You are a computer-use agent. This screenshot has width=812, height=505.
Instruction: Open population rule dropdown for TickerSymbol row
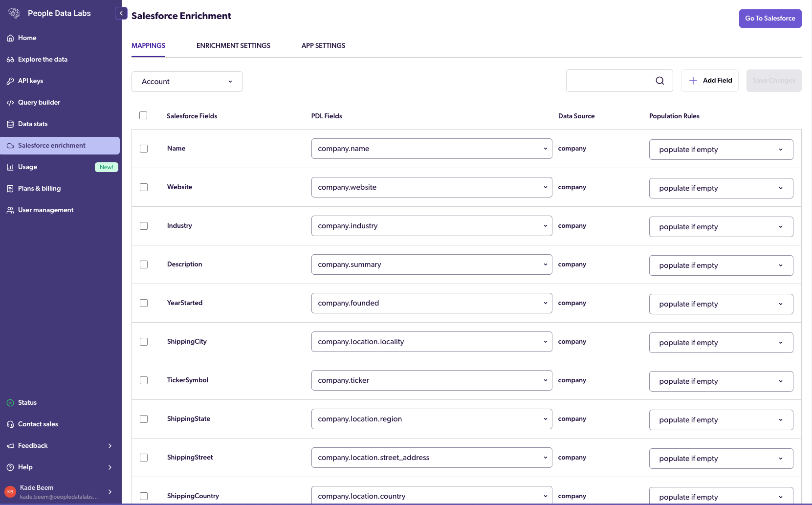pyautogui.click(x=721, y=381)
